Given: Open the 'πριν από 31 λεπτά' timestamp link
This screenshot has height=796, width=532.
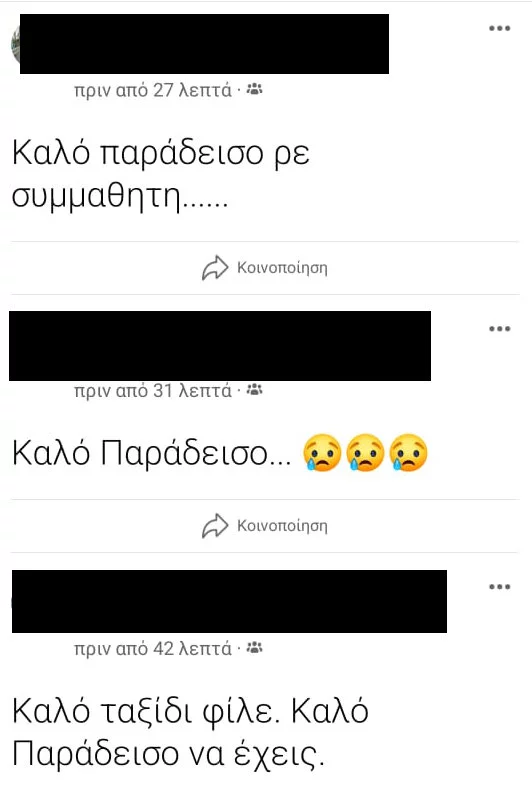Looking at the screenshot, I should (153, 390).
